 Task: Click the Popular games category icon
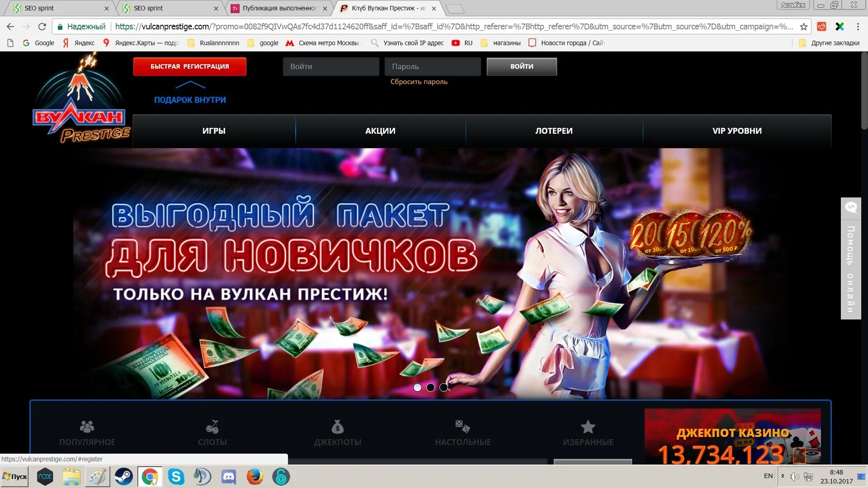tap(87, 427)
